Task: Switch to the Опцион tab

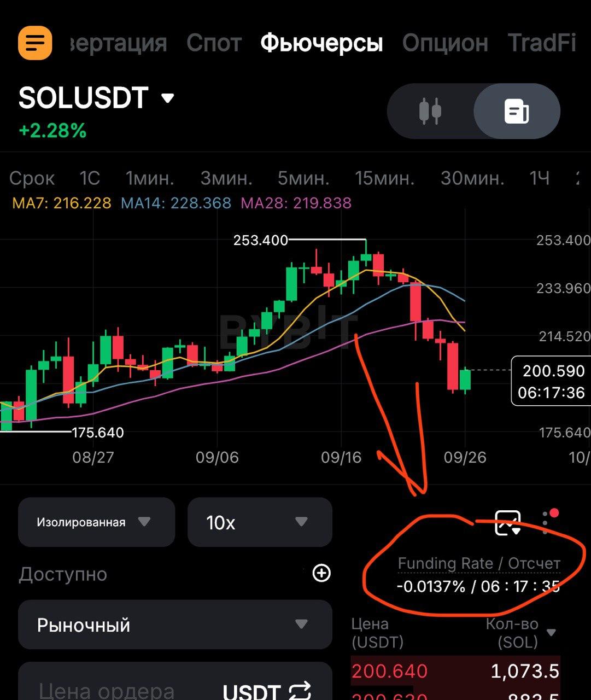Action: tap(445, 43)
